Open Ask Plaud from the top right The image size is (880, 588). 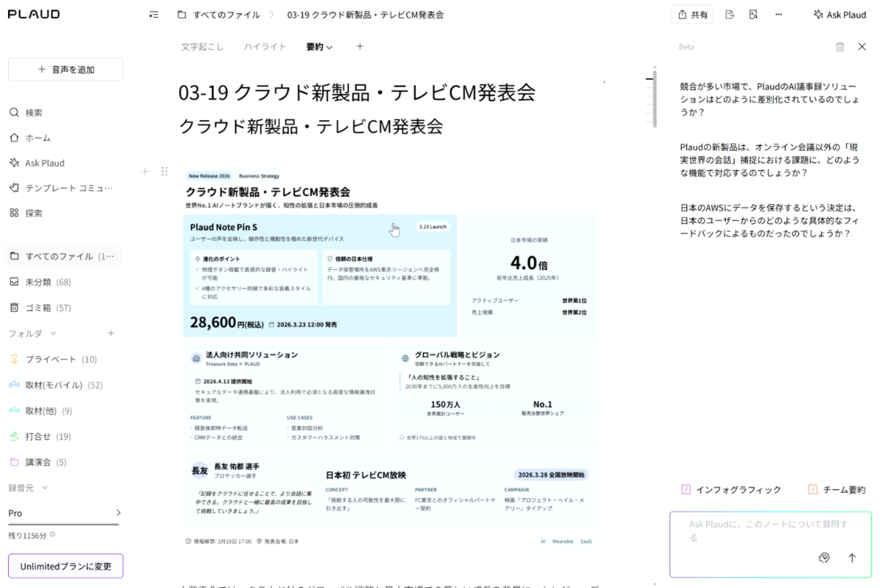click(840, 15)
